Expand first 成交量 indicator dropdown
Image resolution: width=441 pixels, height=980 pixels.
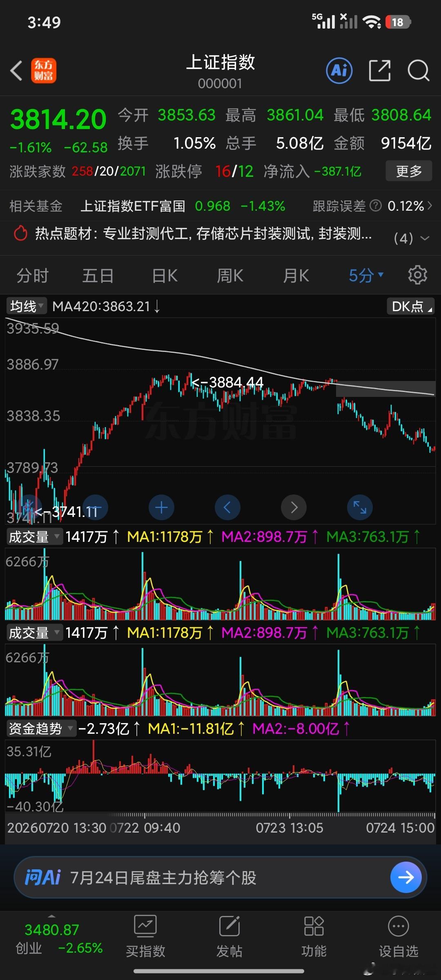34,537
